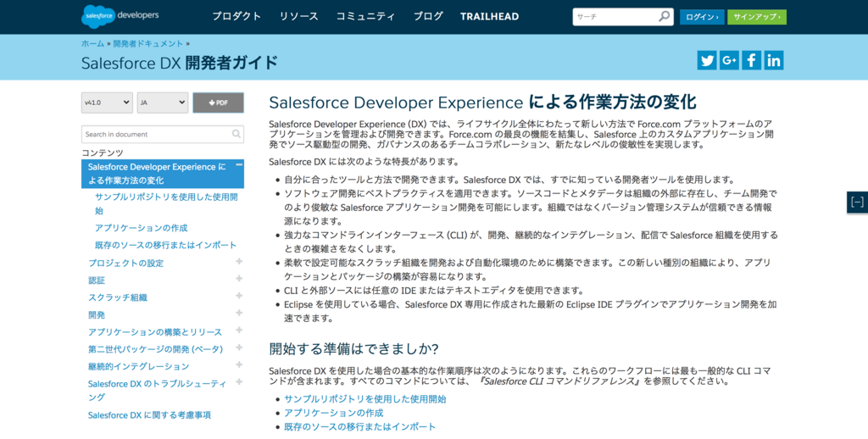
Task: Share page on LinkedIn
Action: pyautogui.click(x=774, y=60)
